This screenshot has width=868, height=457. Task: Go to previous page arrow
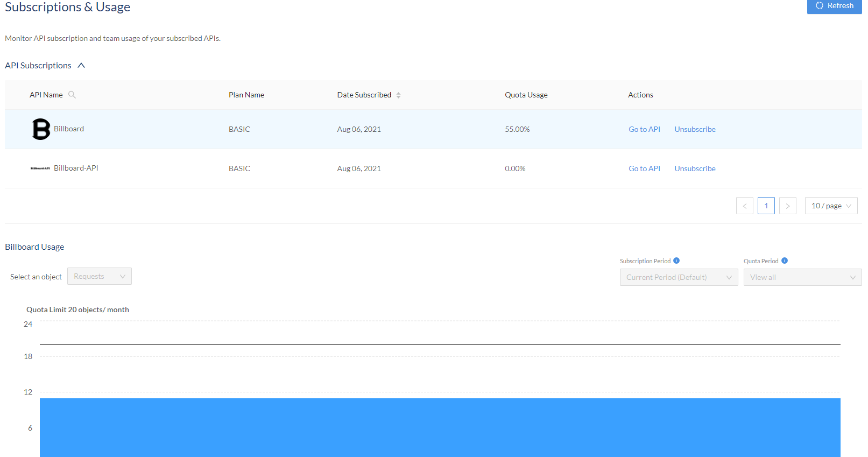[745, 206]
